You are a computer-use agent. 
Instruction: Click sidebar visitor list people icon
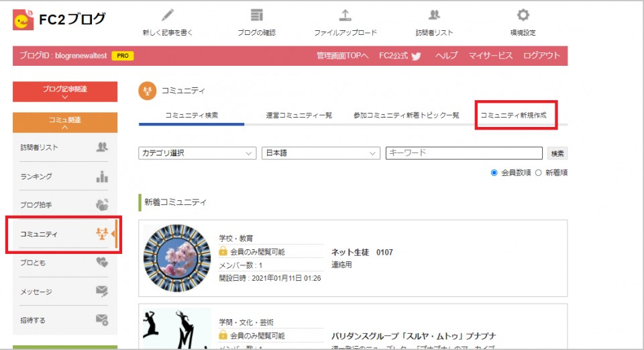[102, 147]
